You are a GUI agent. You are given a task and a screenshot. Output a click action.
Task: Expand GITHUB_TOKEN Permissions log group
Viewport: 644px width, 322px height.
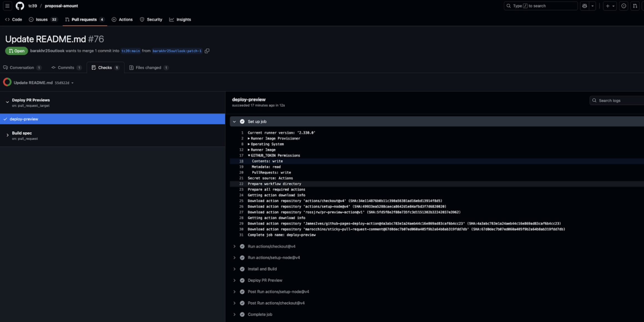[249, 155]
